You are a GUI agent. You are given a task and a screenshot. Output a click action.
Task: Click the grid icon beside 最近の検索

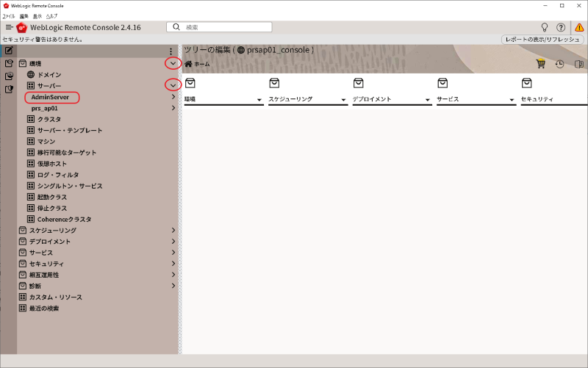pos(23,308)
